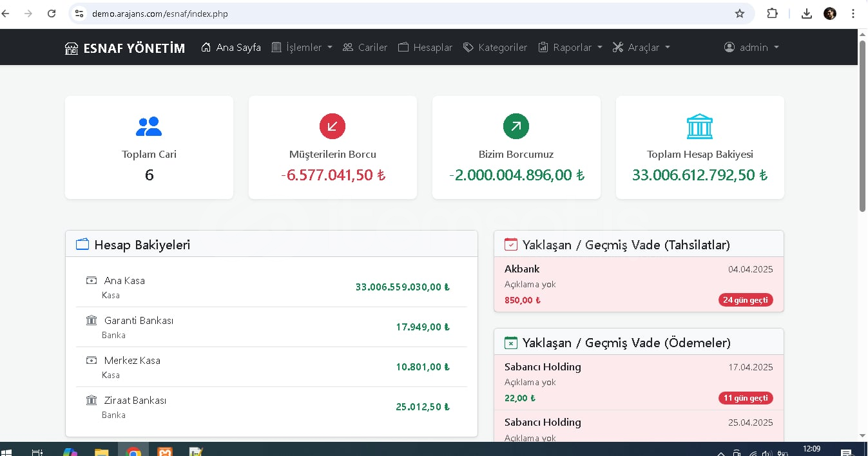
Task: Click the 24 gün geçti badge
Action: [x=746, y=300]
